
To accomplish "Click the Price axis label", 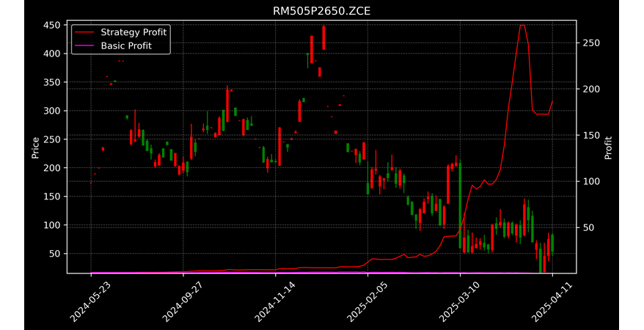I will pyautogui.click(x=35, y=147).
